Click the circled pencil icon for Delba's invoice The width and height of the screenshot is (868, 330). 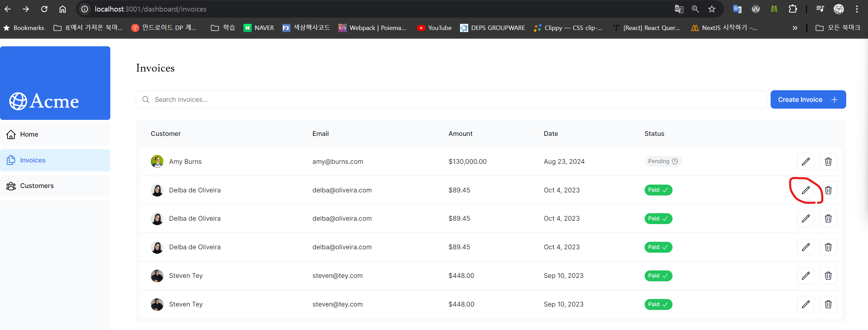[x=805, y=190]
